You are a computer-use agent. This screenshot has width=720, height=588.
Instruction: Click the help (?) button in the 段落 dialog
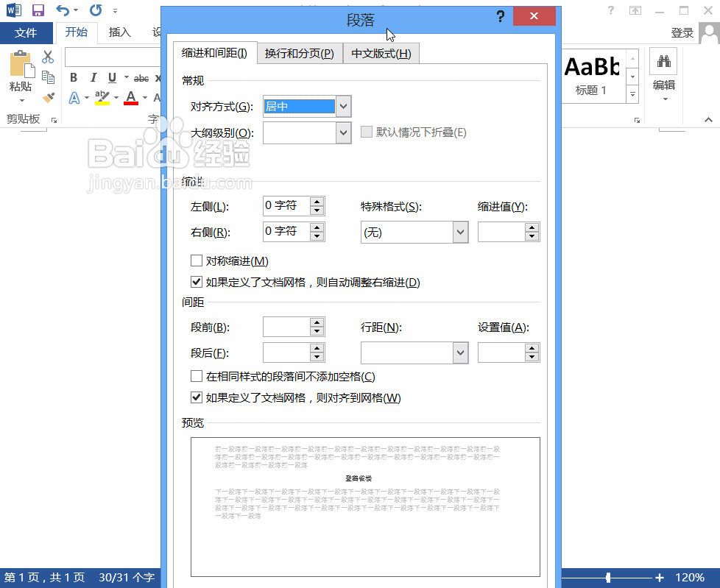tap(500, 16)
